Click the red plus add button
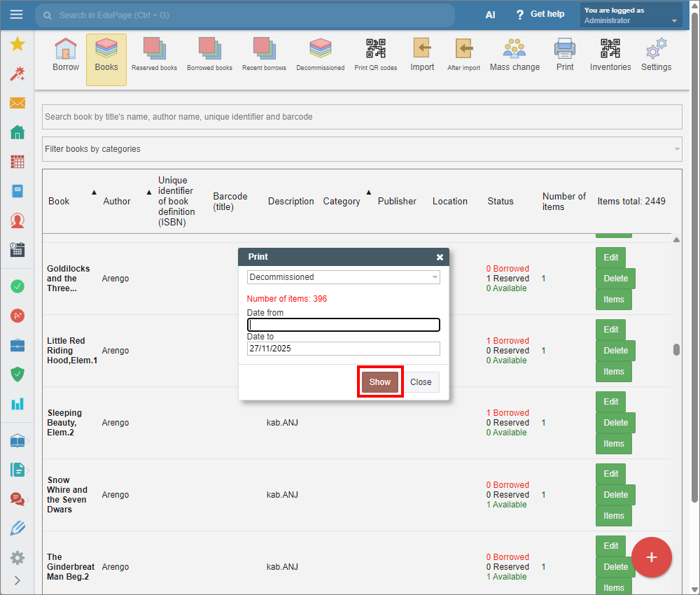 tap(651, 557)
